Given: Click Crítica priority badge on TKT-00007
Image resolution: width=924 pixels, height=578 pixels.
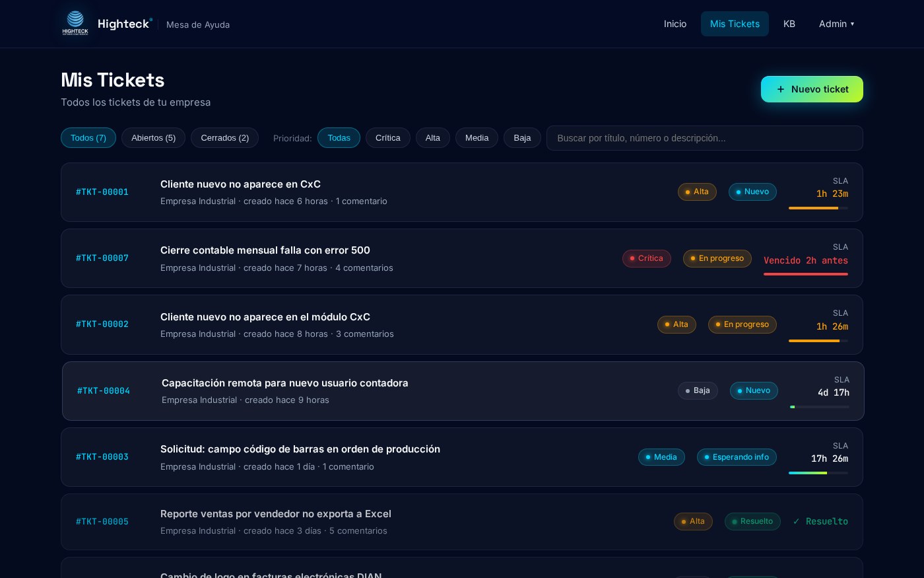Looking at the screenshot, I should point(647,258).
